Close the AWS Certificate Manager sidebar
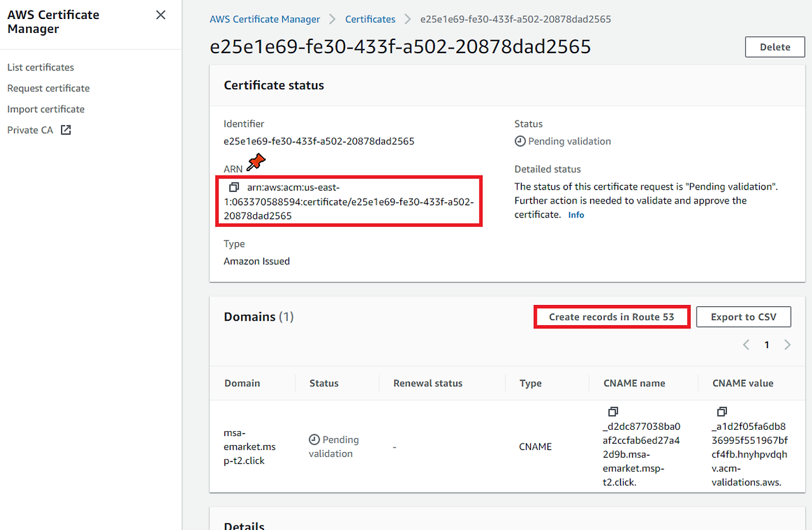812x530 pixels. [161, 15]
